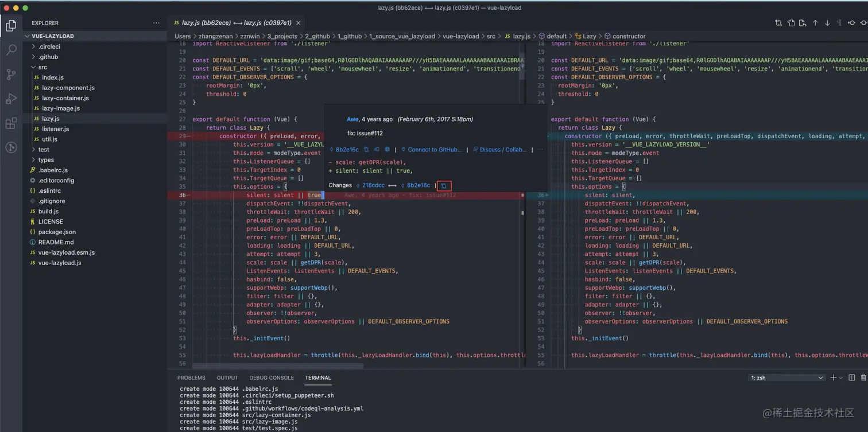Click compare changes icon in editor toolbar
The height and width of the screenshot is (432, 868).
pos(778,23)
